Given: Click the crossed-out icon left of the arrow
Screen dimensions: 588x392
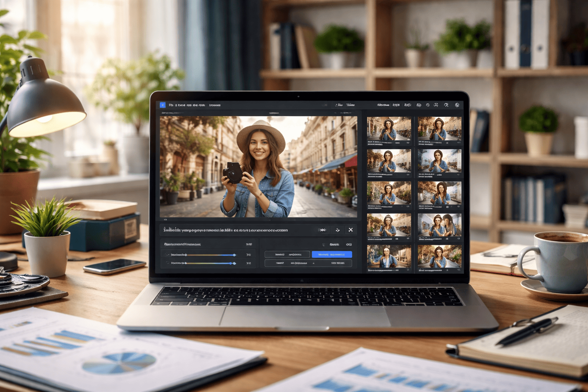Looking at the screenshot, I should click(x=323, y=230).
